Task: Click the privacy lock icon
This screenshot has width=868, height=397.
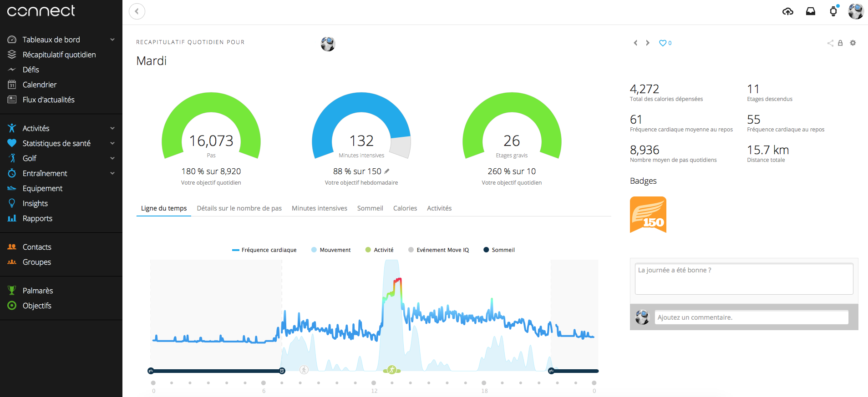Action: (x=840, y=43)
